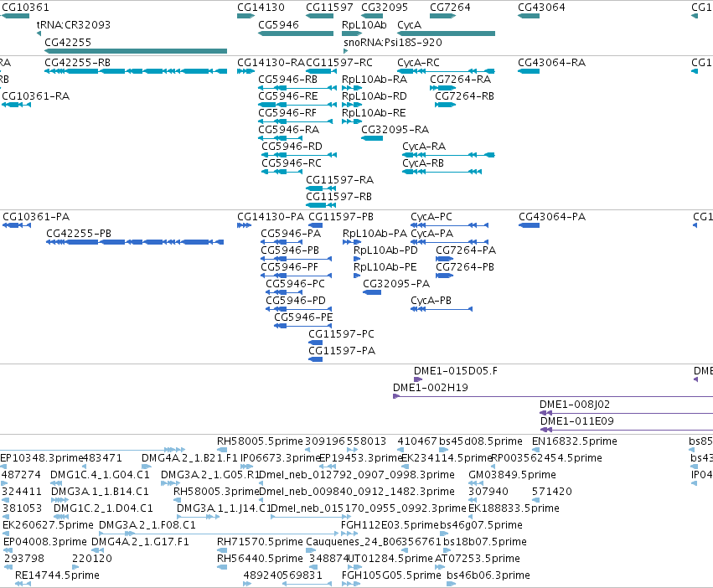Click protein label CG5946-PA

click(x=291, y=234)
